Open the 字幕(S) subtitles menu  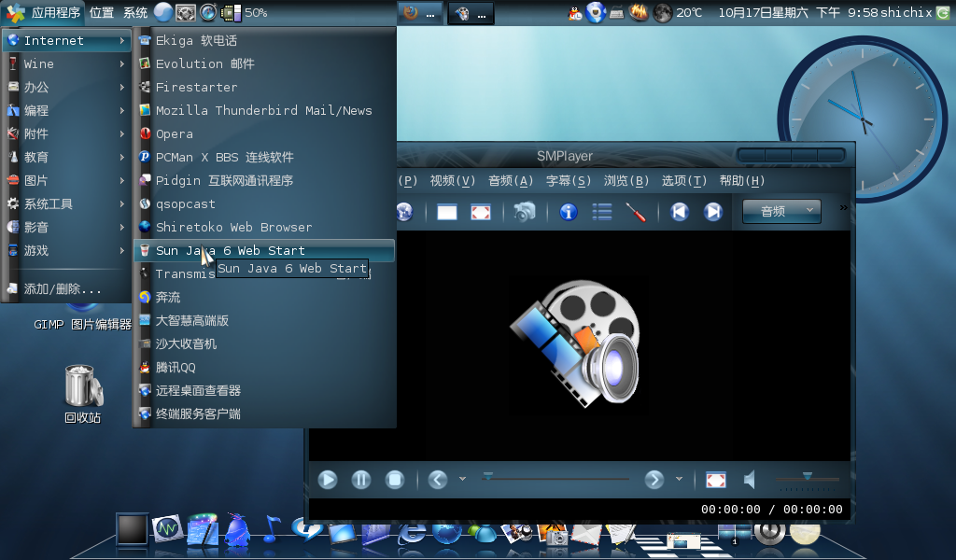tap(569, 180)
